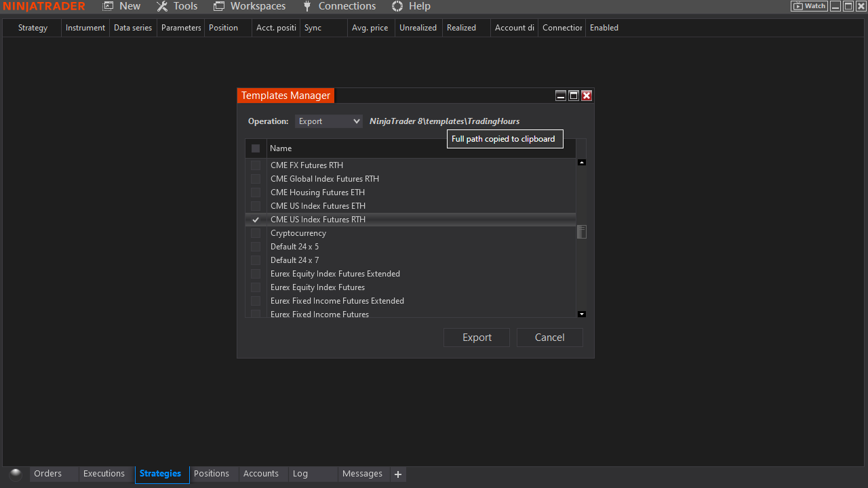The image size is (868, 488).
Task: Check CME Housing Futures ETH checkbox
Action: click(256, 192)
